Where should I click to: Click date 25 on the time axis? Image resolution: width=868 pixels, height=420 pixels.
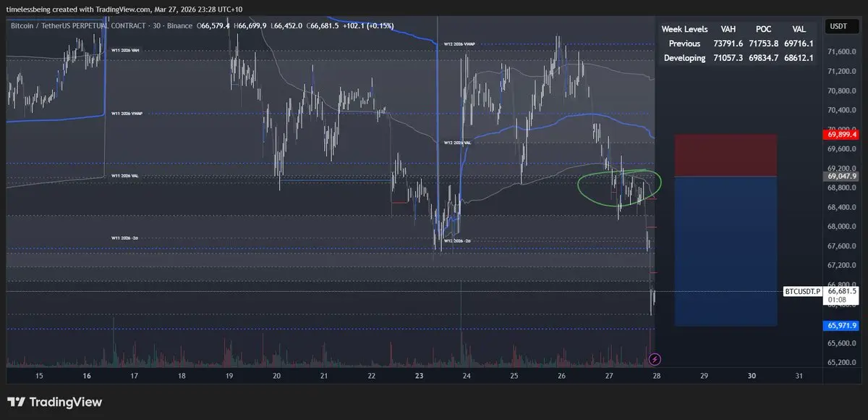[514, 376]
